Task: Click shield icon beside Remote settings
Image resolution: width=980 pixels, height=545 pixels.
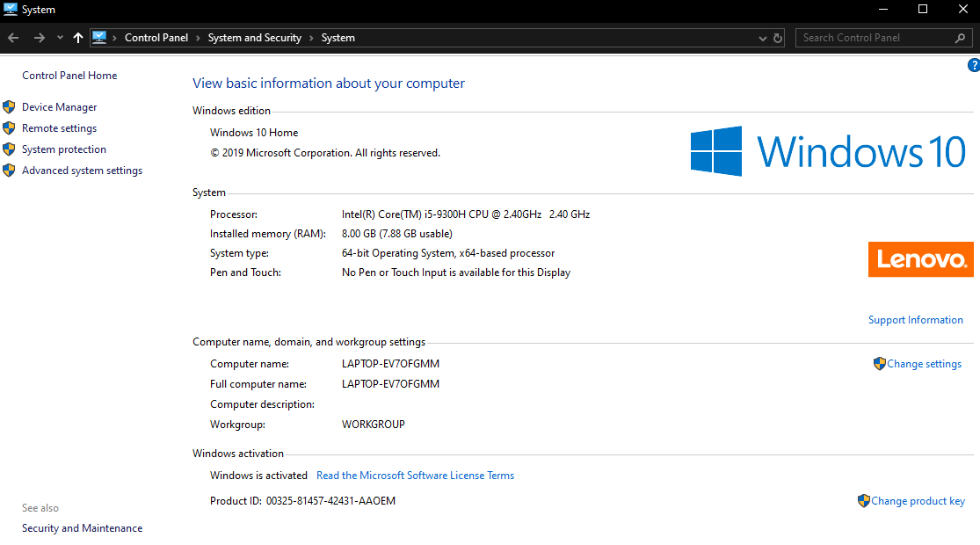Action: tap(9, 128)
